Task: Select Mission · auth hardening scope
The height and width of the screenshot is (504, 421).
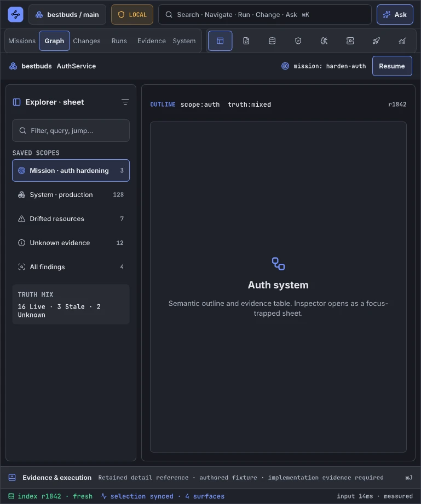Action: click(71, 170)
